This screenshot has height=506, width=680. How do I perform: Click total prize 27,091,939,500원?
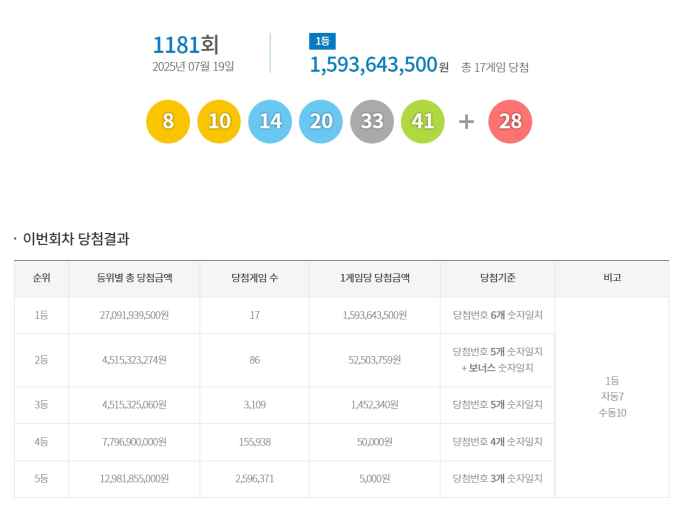134,315
